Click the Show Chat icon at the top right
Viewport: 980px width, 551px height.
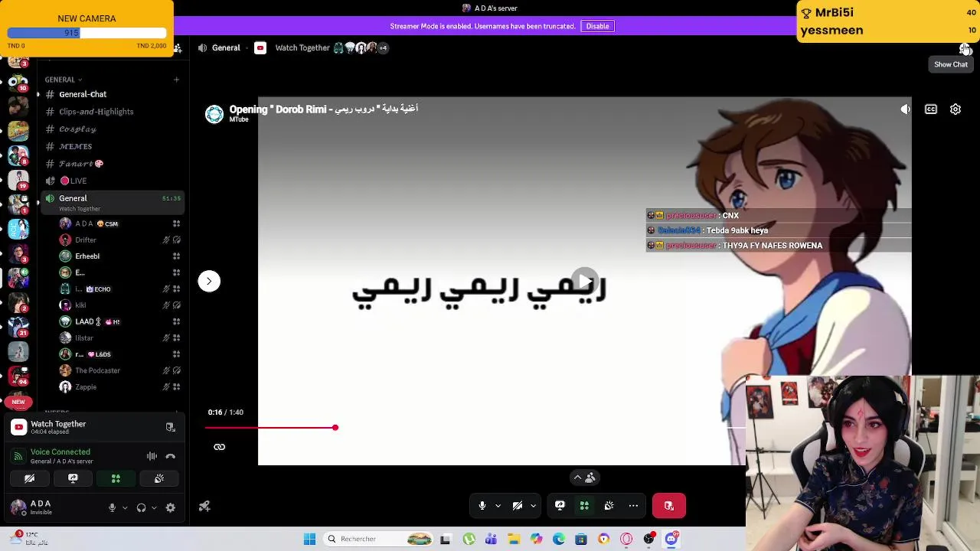pyautogui.click(x=965, y=48)
